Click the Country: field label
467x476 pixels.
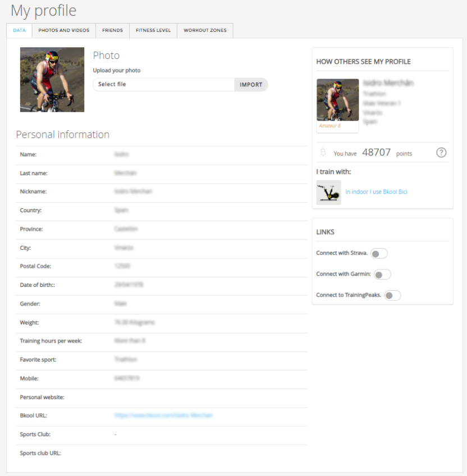[x=31, y=210]
